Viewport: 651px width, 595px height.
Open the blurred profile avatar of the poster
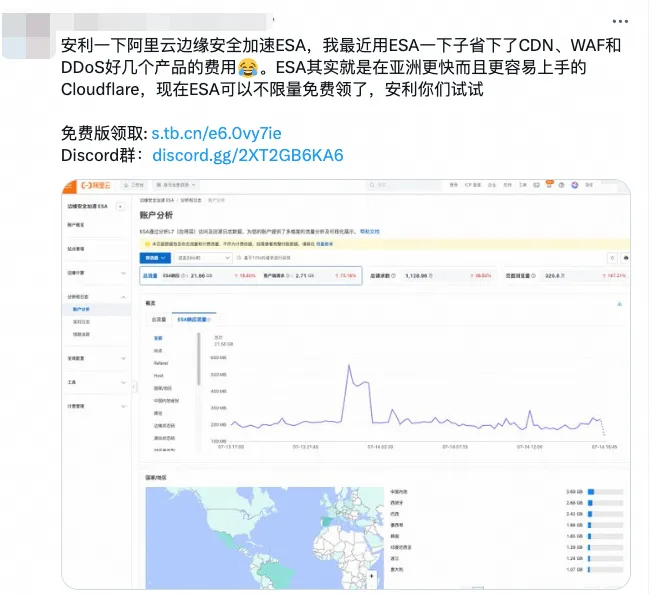pos(27,36)
